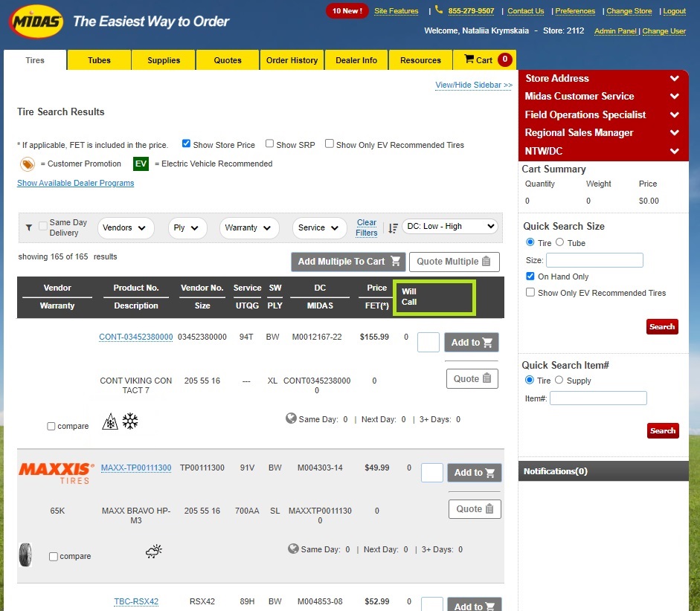Click the filter funnel icon

tap(29, 227)
